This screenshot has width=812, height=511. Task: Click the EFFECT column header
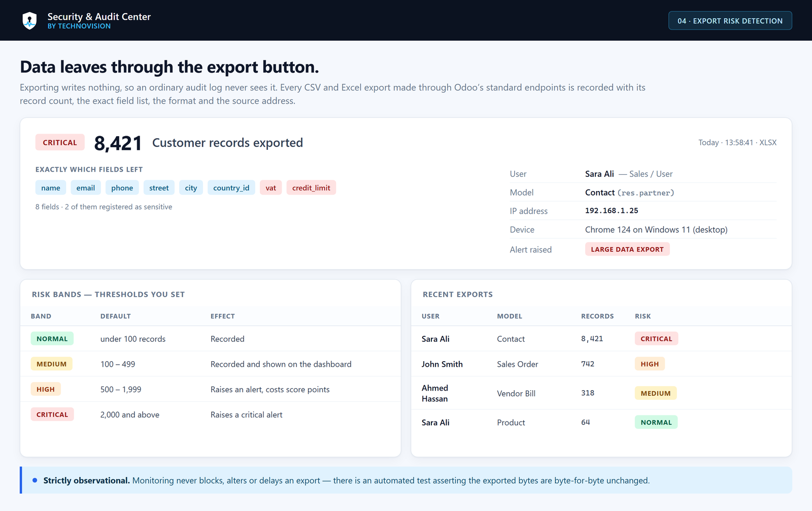pos(223,316)
